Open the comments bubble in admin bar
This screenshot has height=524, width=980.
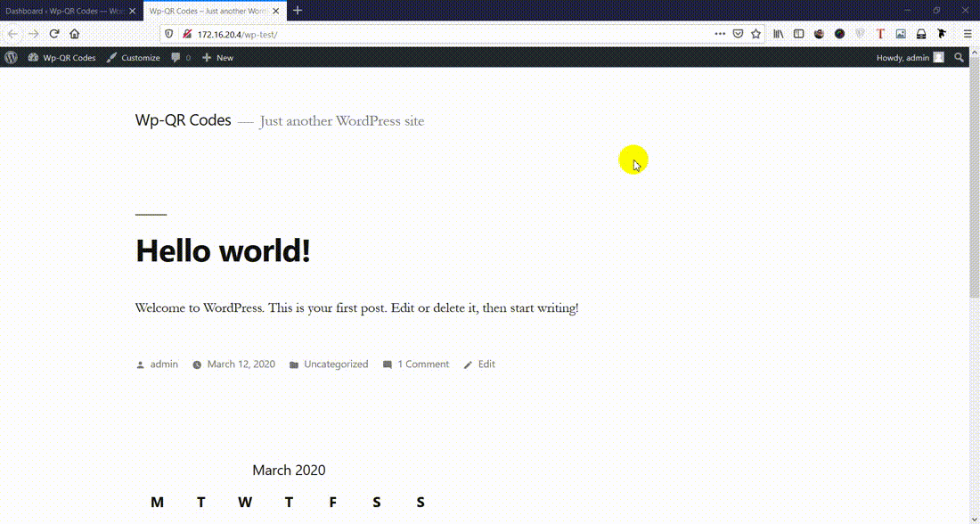(x=181, y=57)
